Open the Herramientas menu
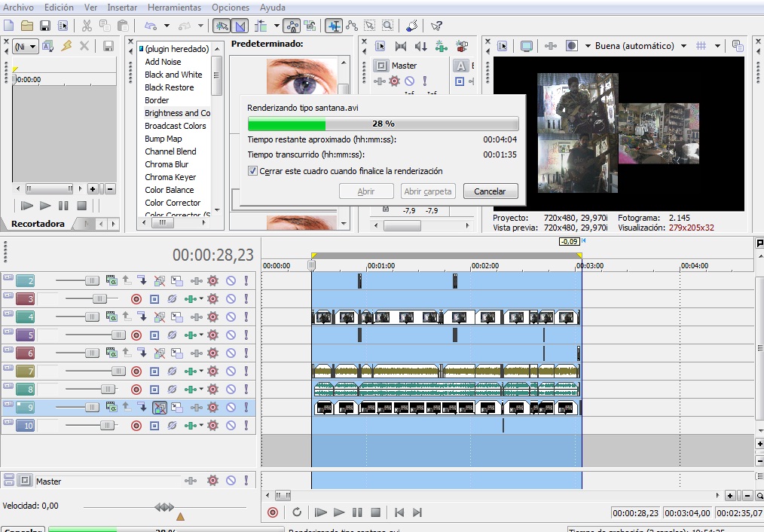This screenshot has width=764, height=532. (174, 8)
